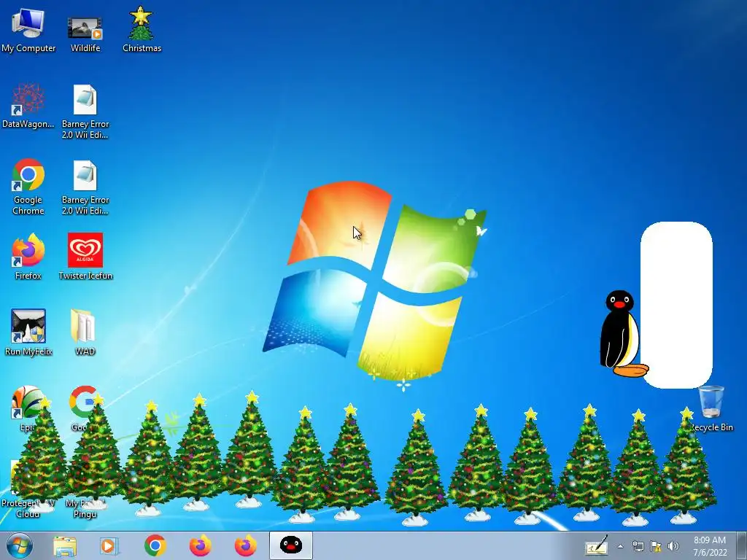Click the Firefox taskbar icon next to Chrome

200,545
